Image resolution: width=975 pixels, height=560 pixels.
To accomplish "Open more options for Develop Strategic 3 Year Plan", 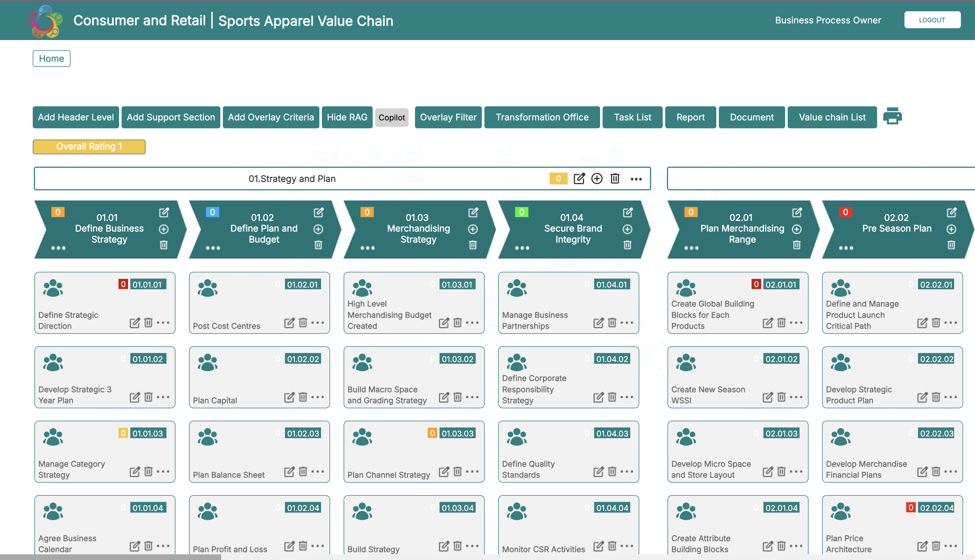I will coord(163,397).
